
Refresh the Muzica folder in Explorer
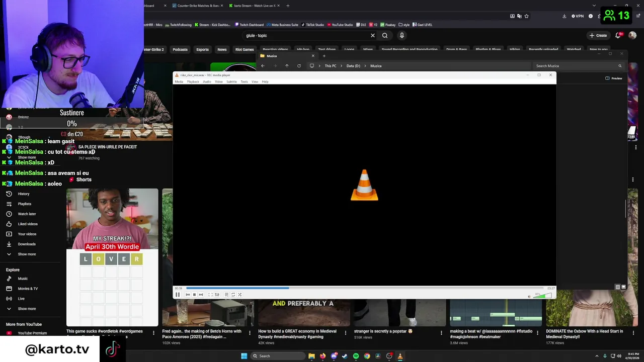[299, 66]
